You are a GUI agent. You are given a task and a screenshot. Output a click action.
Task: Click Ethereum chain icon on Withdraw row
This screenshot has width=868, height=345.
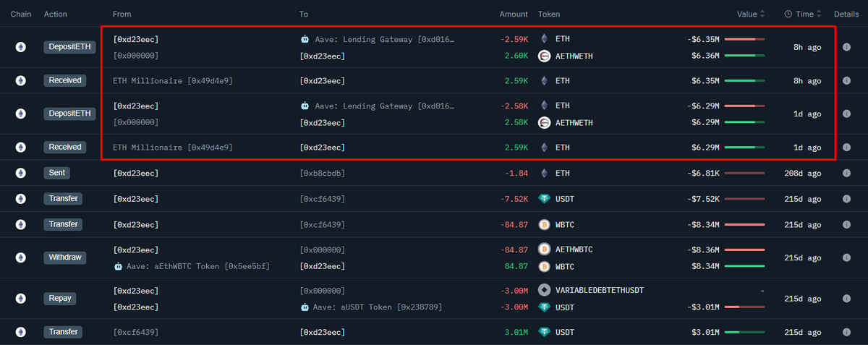(x=21, y=257)
